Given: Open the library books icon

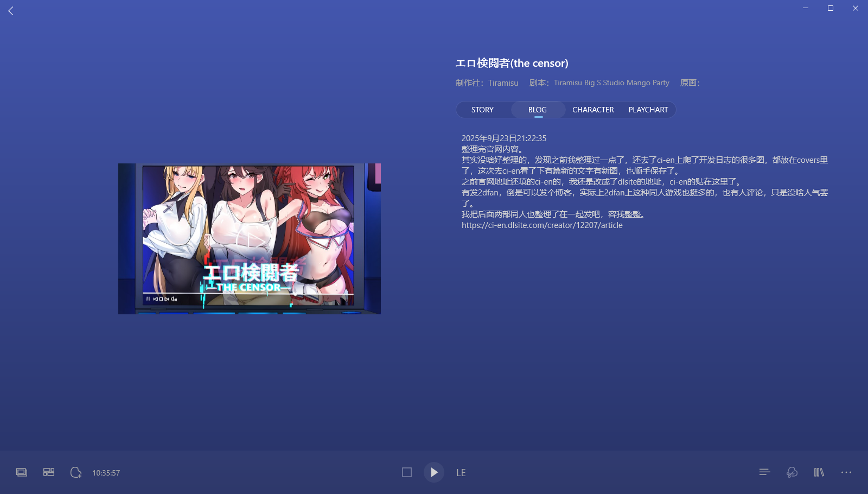Looking at the screenshot, I should pos(819,472).
